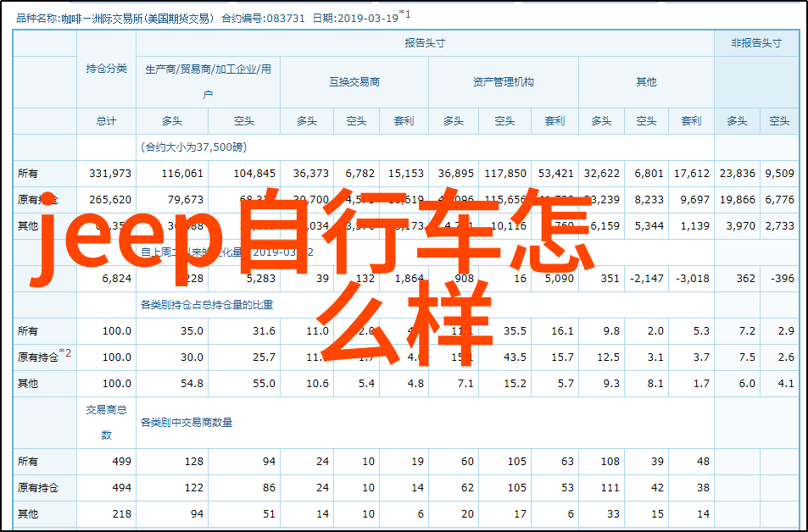Click the 持仓分类 column header
Viewport: 808px width, 532px height.
(106, 69)
